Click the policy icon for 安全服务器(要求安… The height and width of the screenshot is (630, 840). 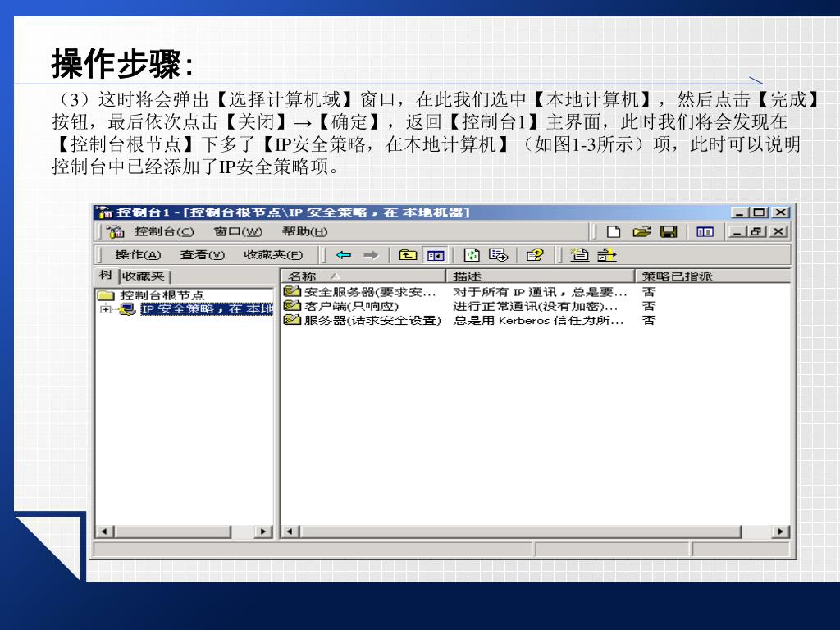[292, 291]
